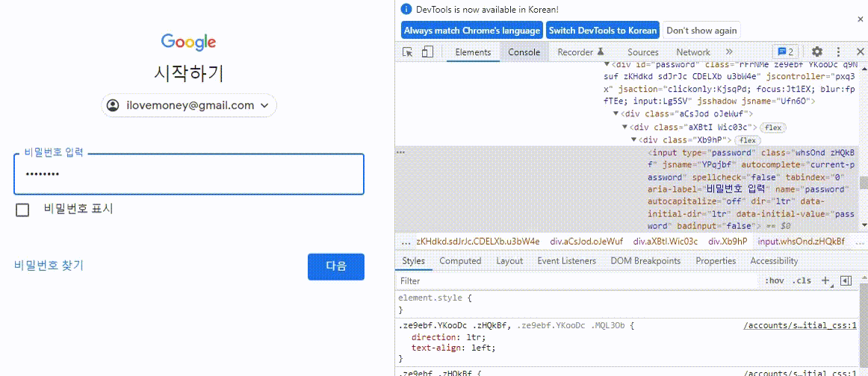868x376 pixels.
Task: Collapse the div class aCsJod oJeWuf node
Action: click(x=616, y=113)
